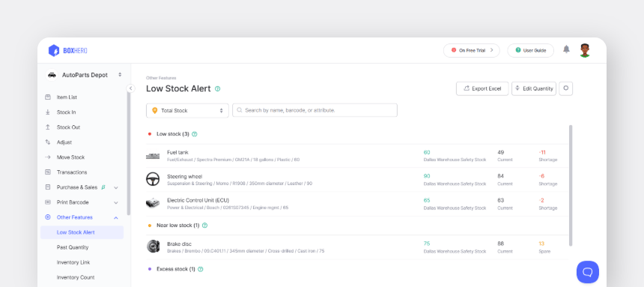Click the Adjust sidebar icon
Screen dimensions: 644x287
[48, 142]
